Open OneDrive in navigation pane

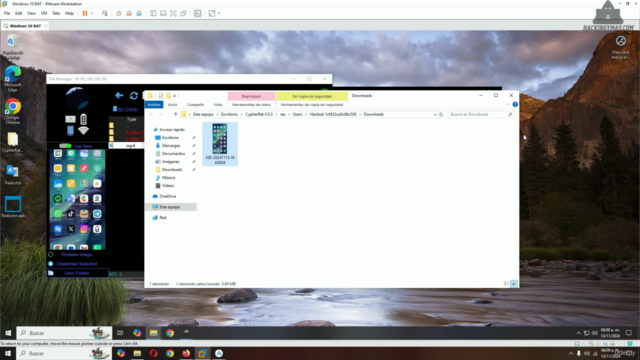point(167,196)
